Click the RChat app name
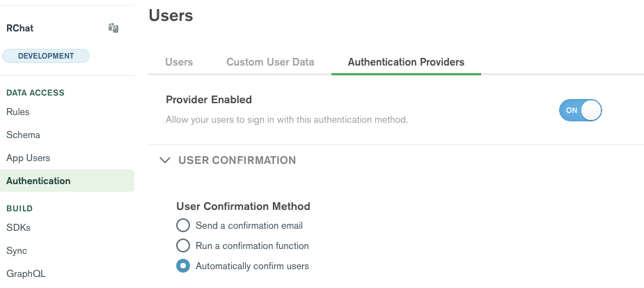The height and width of the screenshot is (288, 644). pos(20,29)
